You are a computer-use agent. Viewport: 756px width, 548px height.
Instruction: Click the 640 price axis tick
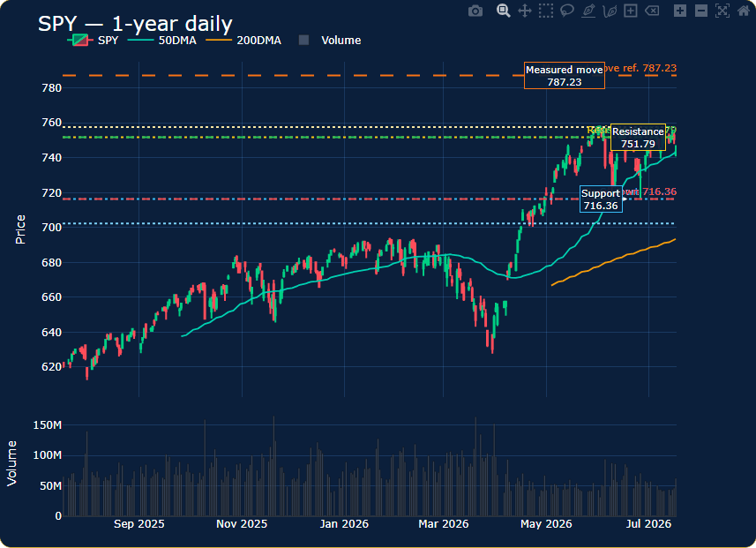click(x=51, y=333)
